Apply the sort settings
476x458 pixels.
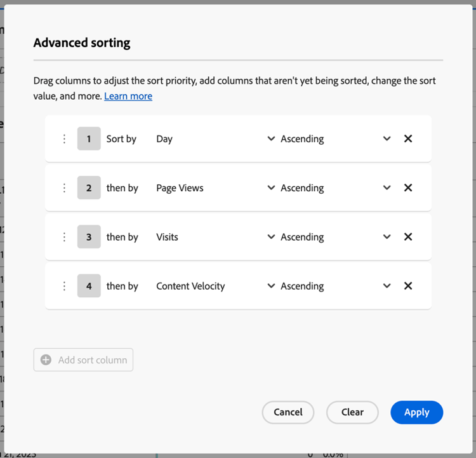coord(416,412)
